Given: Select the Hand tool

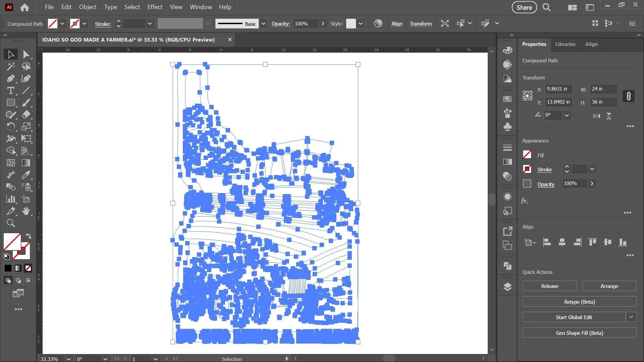Looking at the screenshot, I should tap(26, 211).
